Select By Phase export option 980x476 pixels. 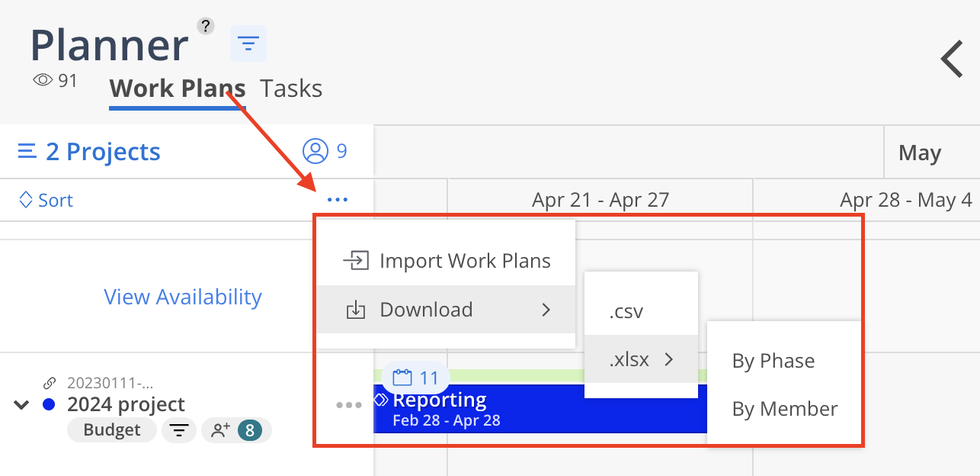(773, 361)
